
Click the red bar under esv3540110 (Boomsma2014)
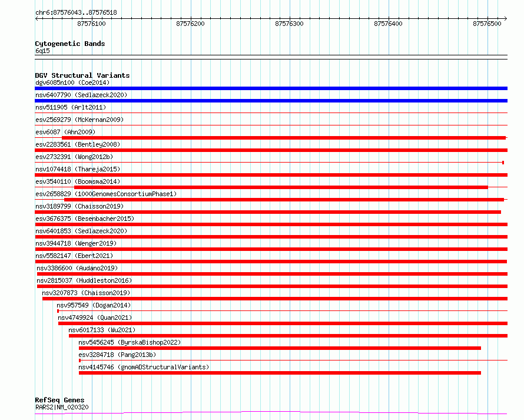281,187
